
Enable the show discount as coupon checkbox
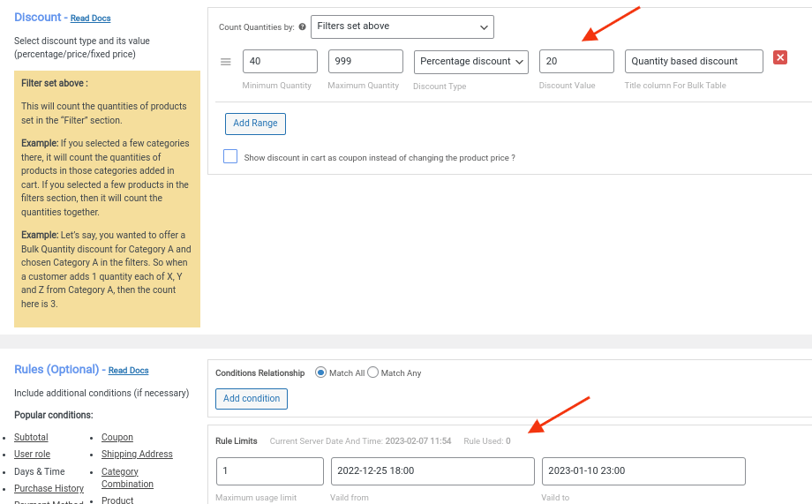point(230,156)
